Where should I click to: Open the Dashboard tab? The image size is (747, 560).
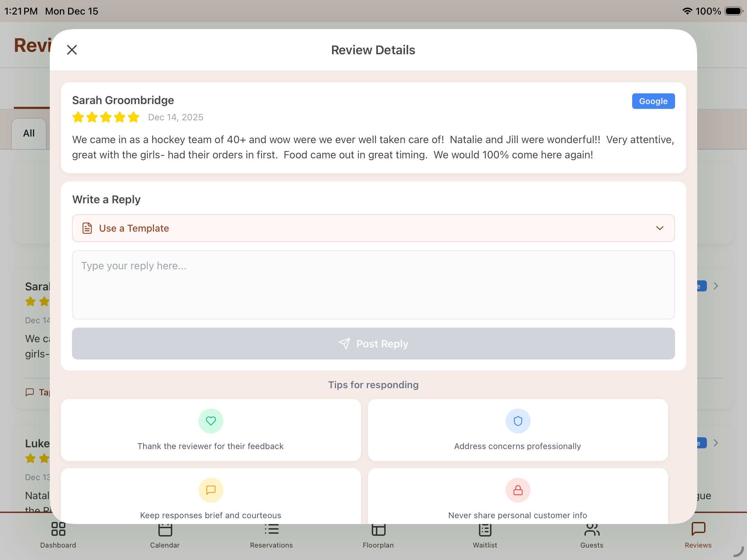click(x=58, y=535)
